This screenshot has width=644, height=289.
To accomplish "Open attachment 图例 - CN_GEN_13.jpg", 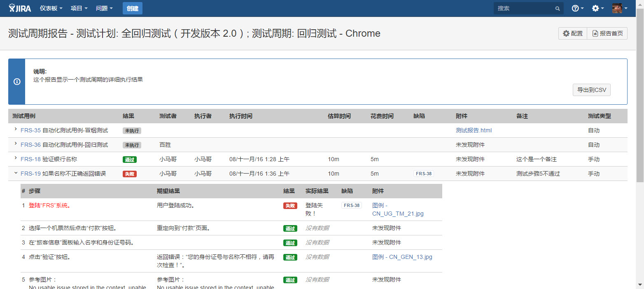I will click(x=402, y=257).
